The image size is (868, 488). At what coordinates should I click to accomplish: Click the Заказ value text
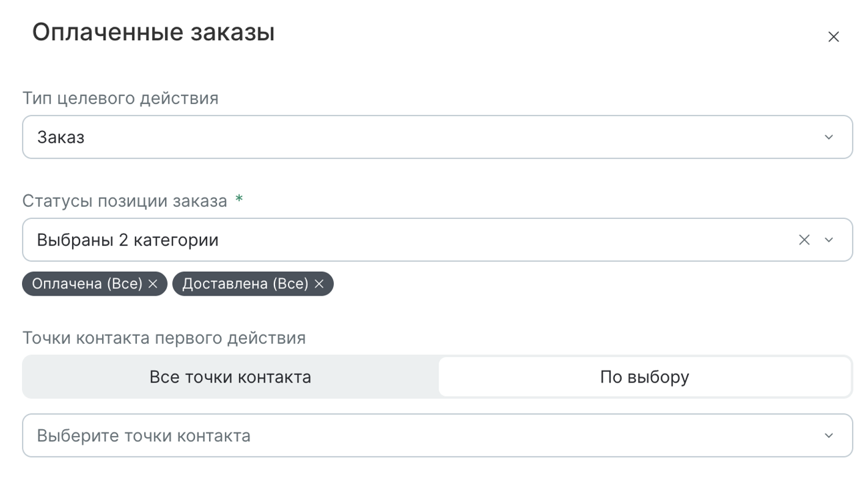61,138
